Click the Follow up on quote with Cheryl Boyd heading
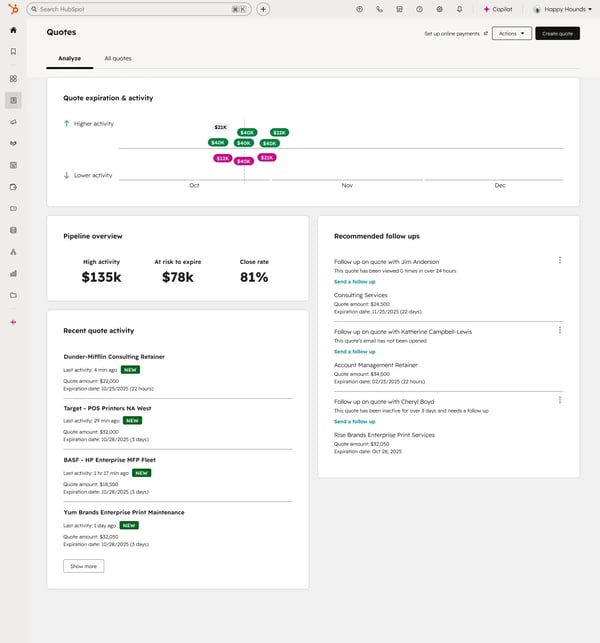The image size is (600, 643). coord(384,401)
